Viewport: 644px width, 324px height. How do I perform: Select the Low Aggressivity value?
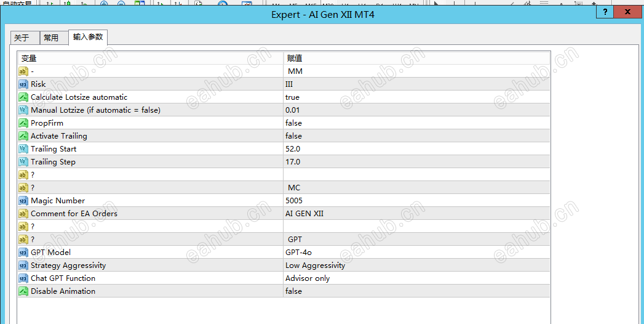(x=316, y=265)
